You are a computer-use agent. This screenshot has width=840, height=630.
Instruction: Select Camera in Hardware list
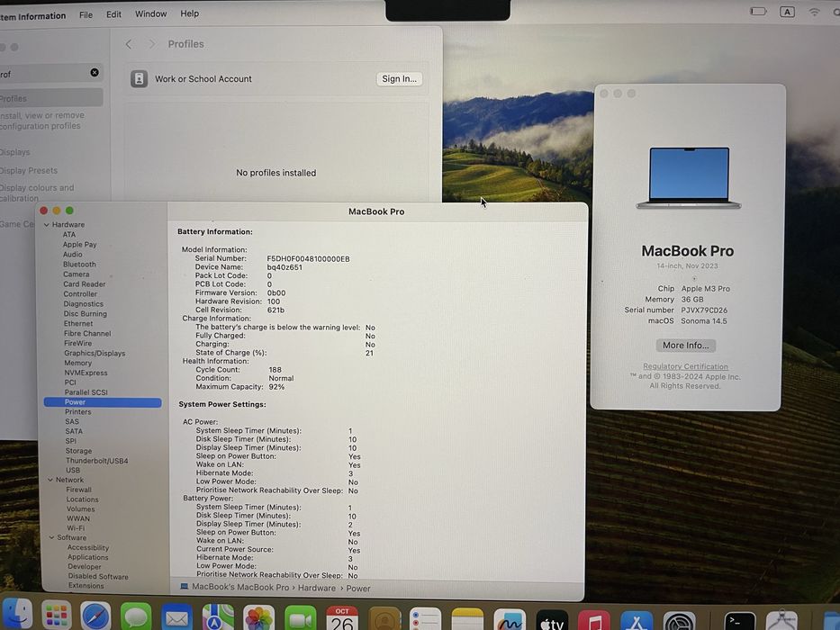point(76,274)
